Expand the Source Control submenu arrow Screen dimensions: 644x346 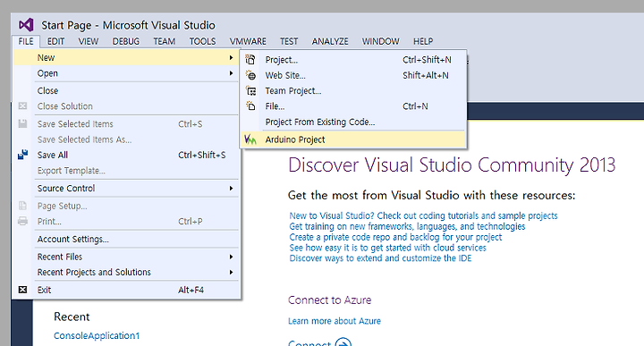pyautogui.click(x=232, y=189)
